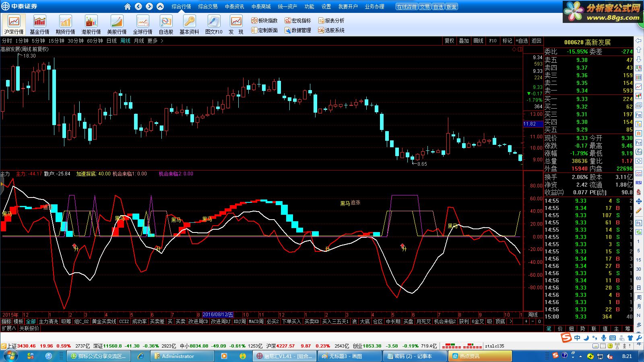Switch chart period to 30分钟
Screen dimensions: 644x362
click(76, 41)
